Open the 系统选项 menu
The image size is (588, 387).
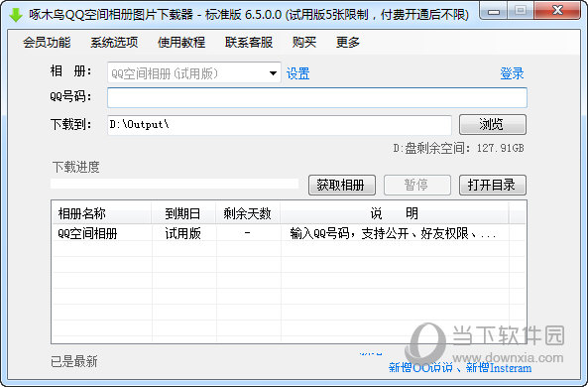coord(114,42)
